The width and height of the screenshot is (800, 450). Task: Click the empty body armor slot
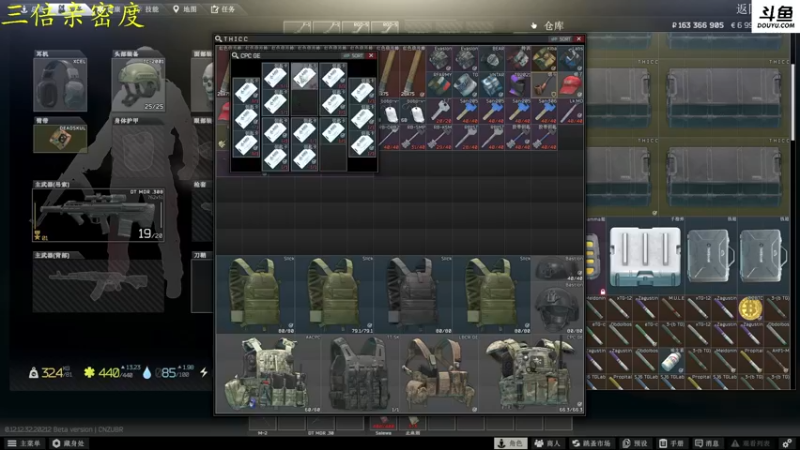point(138,151)
